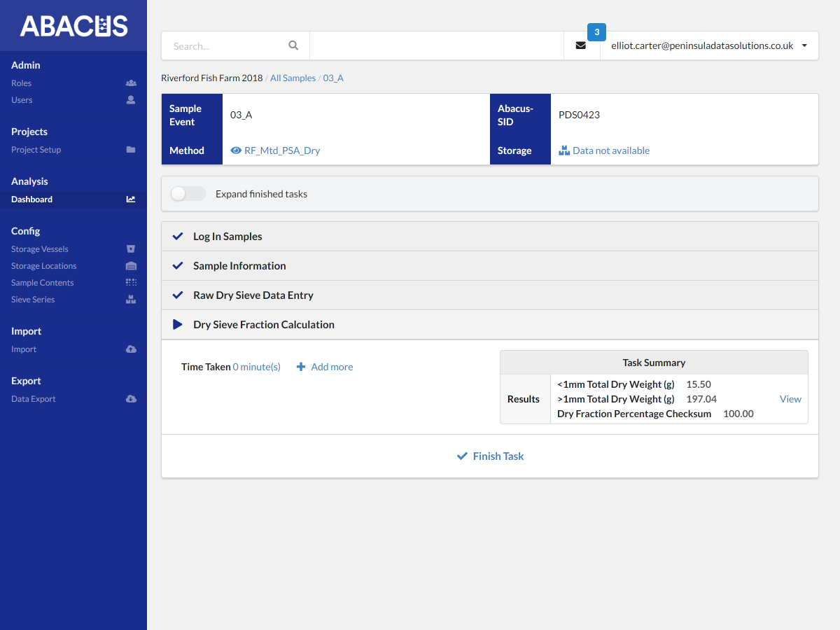Click the search magnifier icon
This screenshot has height=630, width=840.
coord(293,45)
